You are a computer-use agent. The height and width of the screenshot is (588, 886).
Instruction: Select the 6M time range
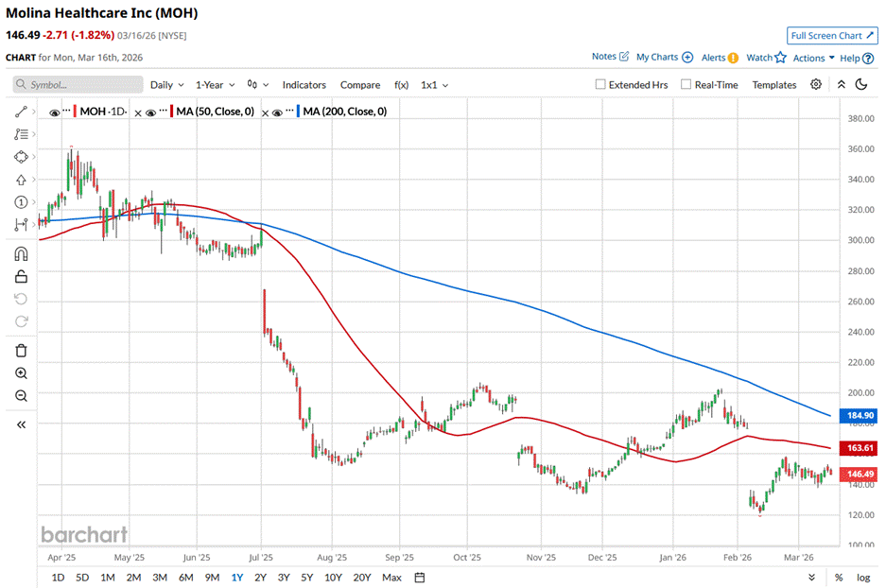185,578
